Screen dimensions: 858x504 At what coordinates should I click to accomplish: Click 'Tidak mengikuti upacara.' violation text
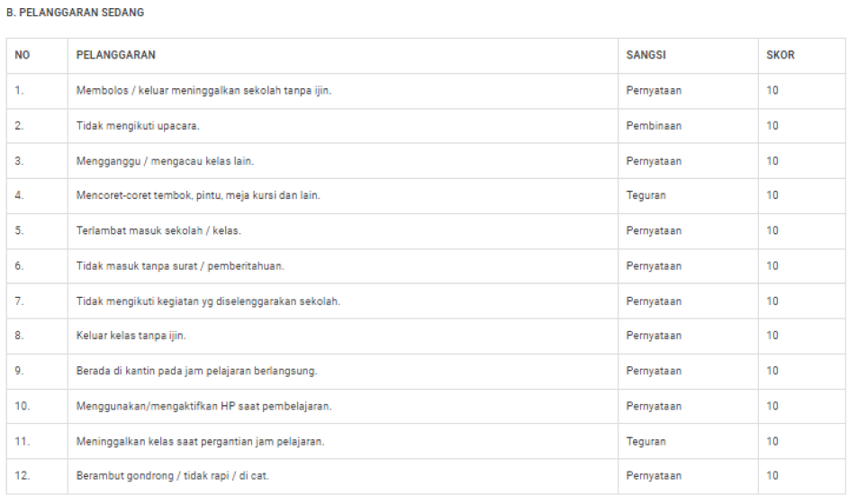point(138,126)
